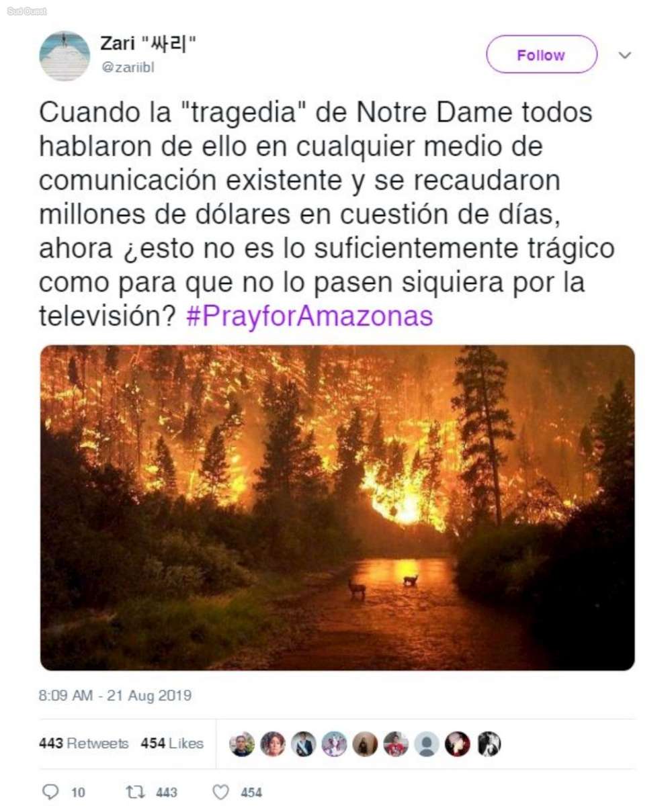Open the grey default-silhouette liker avatar
The width and height of the screenshot is (672, 812).
coord(426,743)
